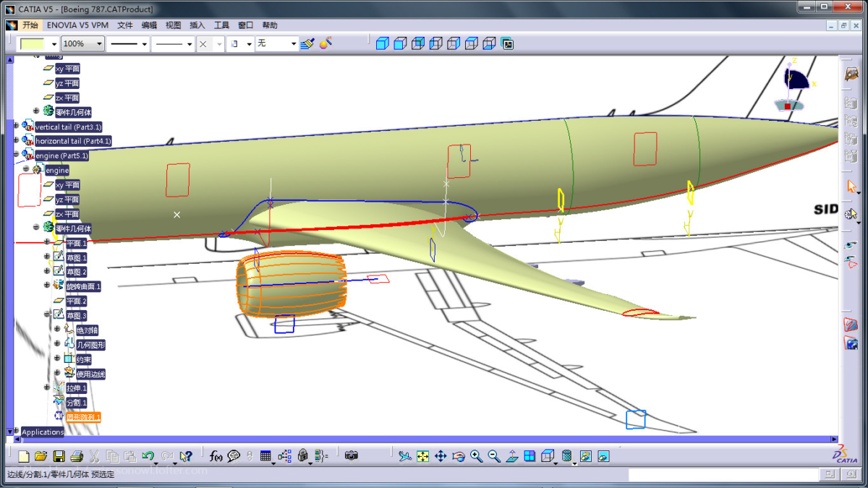
Task: Switch to the seventh view mode cube
Action: 490,43
